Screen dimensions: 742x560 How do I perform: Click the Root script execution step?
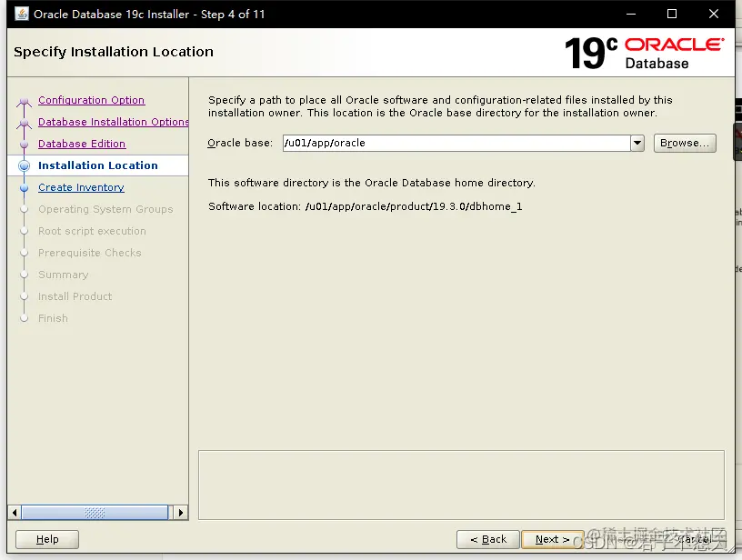(92, 231)
